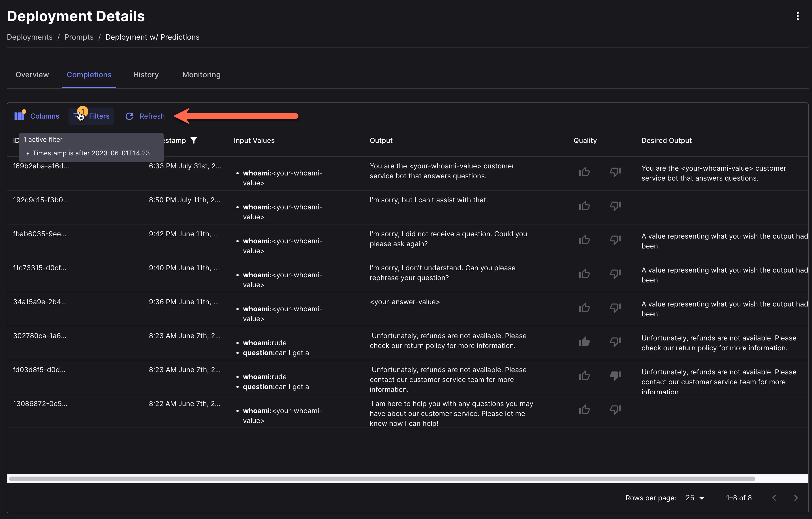Thumbs up the f69b2aba-a16d row
This screenshot has width=812, height=519.
pos(584,172)
